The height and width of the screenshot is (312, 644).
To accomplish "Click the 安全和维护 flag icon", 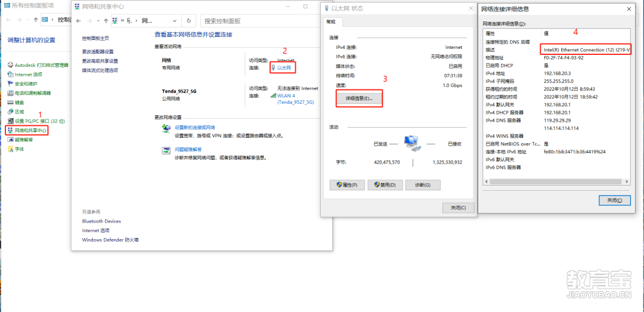I will 10,84.
